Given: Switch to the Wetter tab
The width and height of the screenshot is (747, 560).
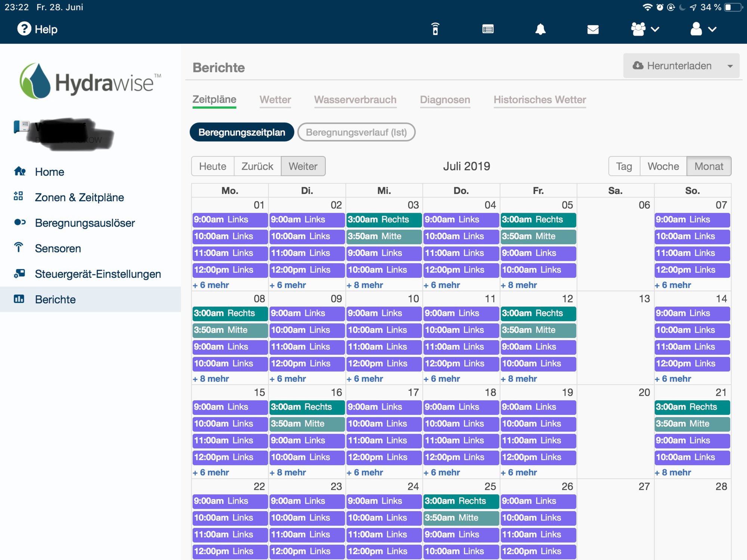Looking at the screenshot, I should (275, 100).
